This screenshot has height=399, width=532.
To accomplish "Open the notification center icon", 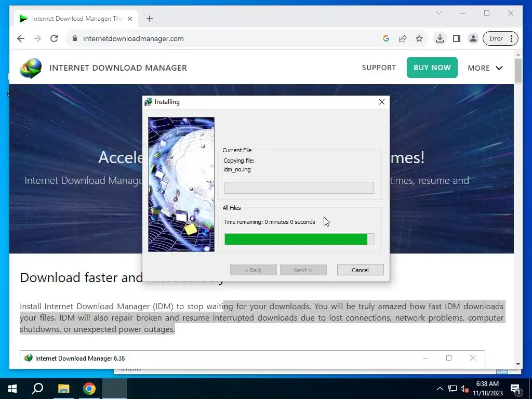I will click(x=515, y=389).
